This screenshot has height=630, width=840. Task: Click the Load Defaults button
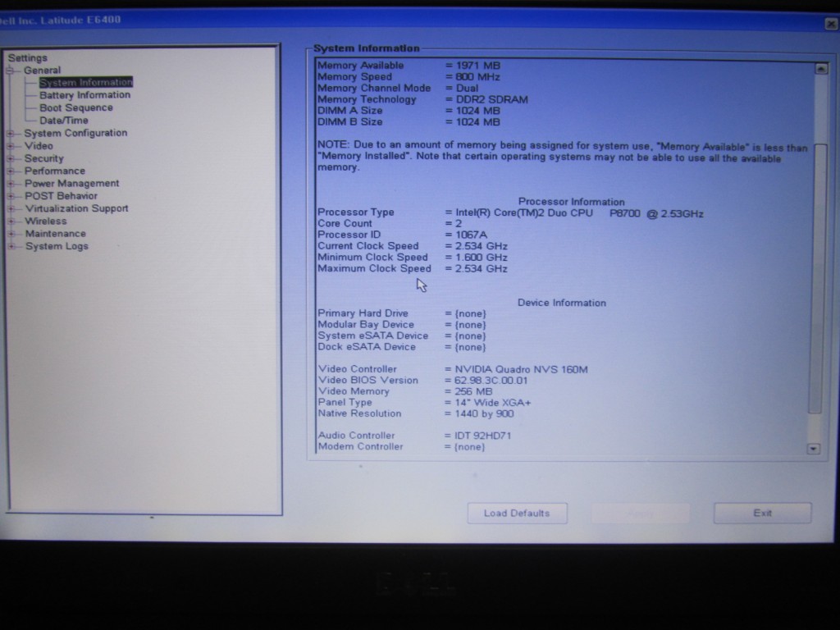click(x=517, y=514)
